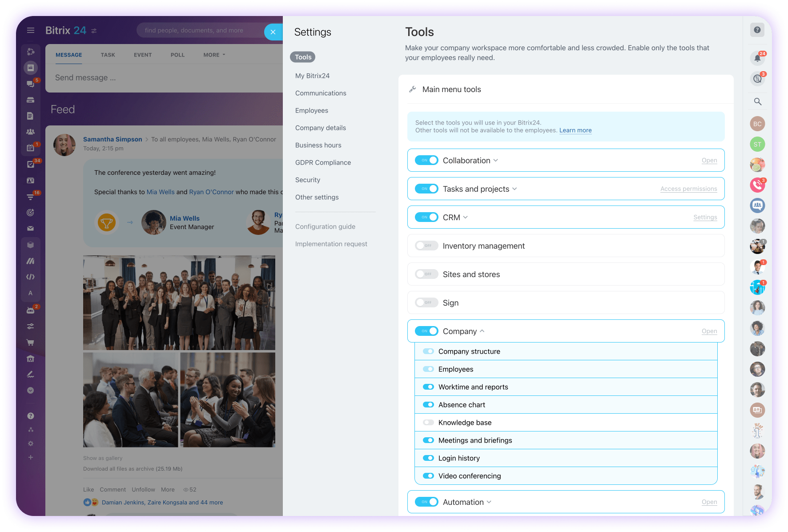The height and width of the screenshot is (532, 788).
Task: Open the workgroups people icon in left sidebar
Action: [x=30, y=132]
